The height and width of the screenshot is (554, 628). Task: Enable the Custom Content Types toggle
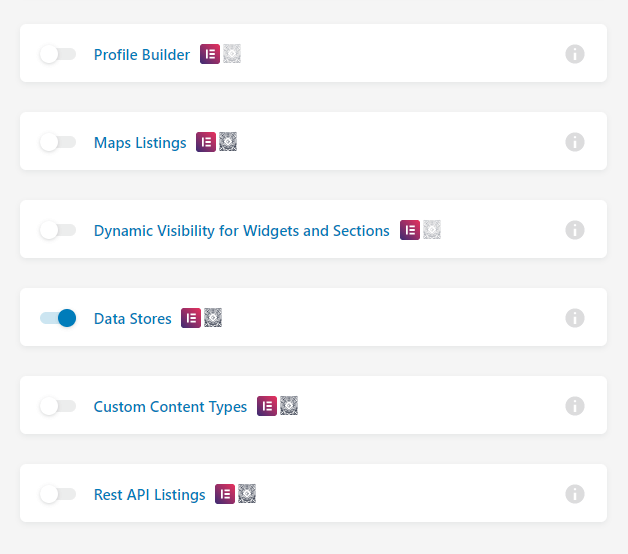(58, 406)
